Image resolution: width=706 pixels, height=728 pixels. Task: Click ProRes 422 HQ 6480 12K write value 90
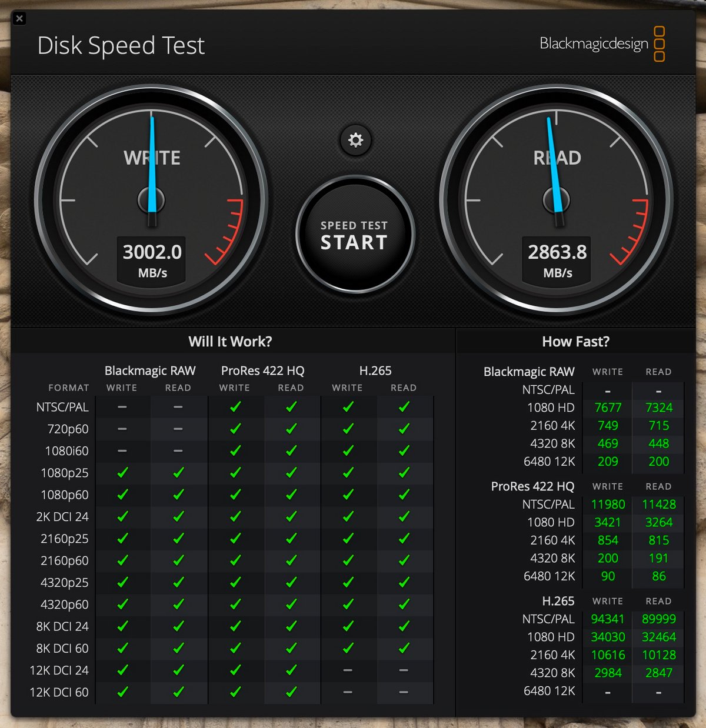pyautogui.click(x=608, y=576)
